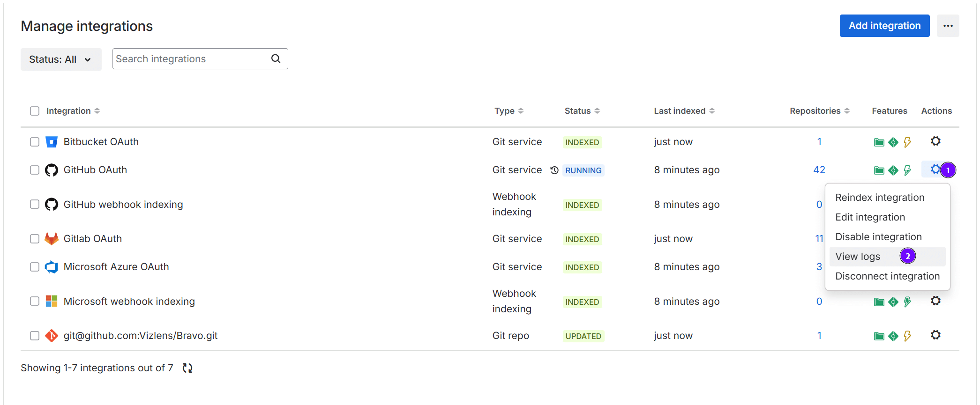The image size is (980, 405).
Task: Sort by Last indexed column
Action: tap(684, 111)
